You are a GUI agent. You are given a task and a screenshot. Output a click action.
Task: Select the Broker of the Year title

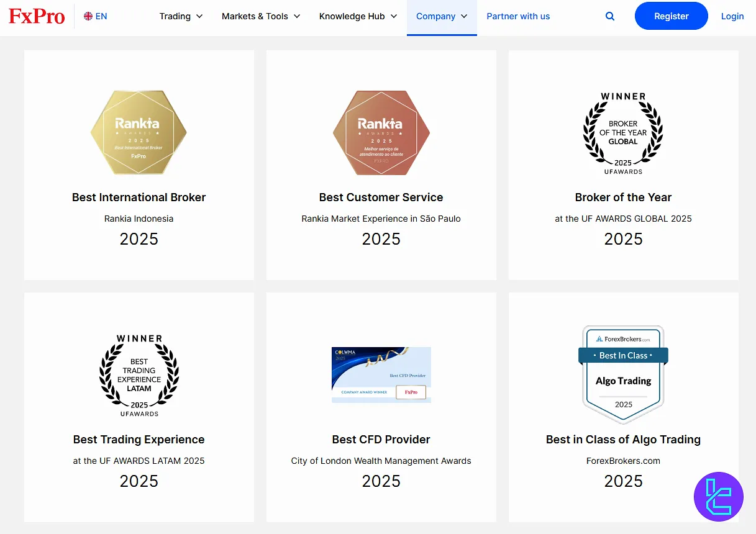pyautogui.click(x=624, y=197)
